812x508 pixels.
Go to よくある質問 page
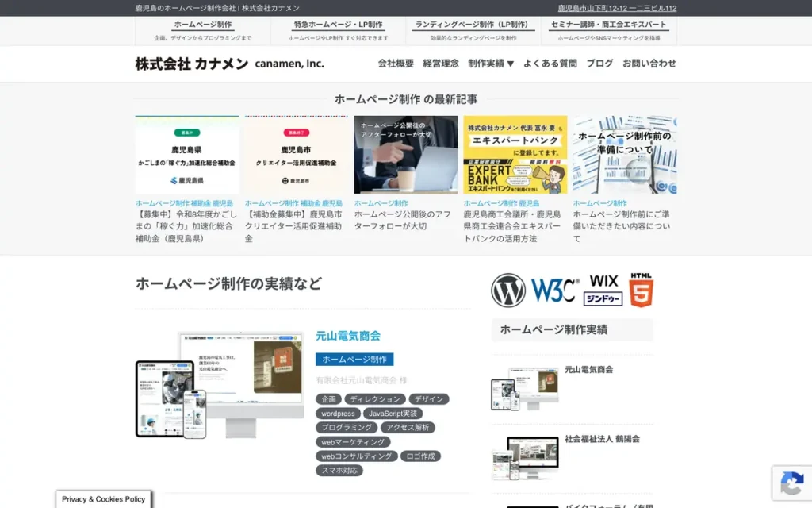pos(550,63)
